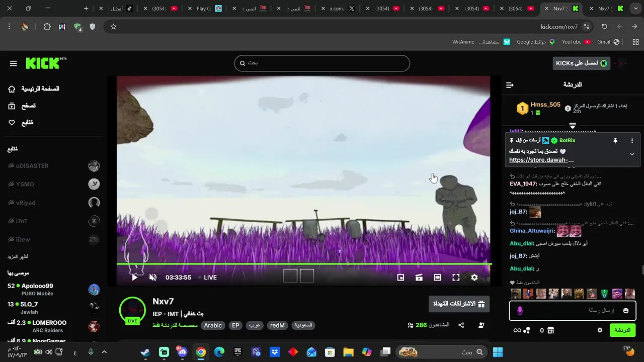Open video player settings gear
Viewport: 644px width, 362px height.
pos(474,278)
